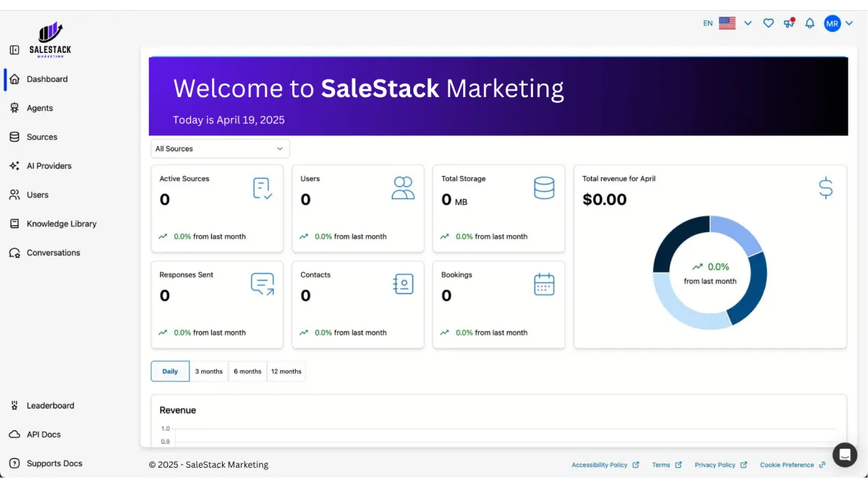Viewport: 868px width, 488px height.
Task: Collapse the sidebar using the panel icon
Action: pyautogui.click(x=14, y=50)
